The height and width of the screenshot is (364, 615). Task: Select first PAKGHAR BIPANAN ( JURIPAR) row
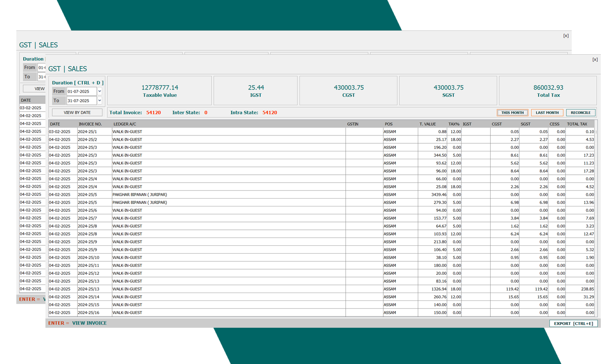pos(176,195)
